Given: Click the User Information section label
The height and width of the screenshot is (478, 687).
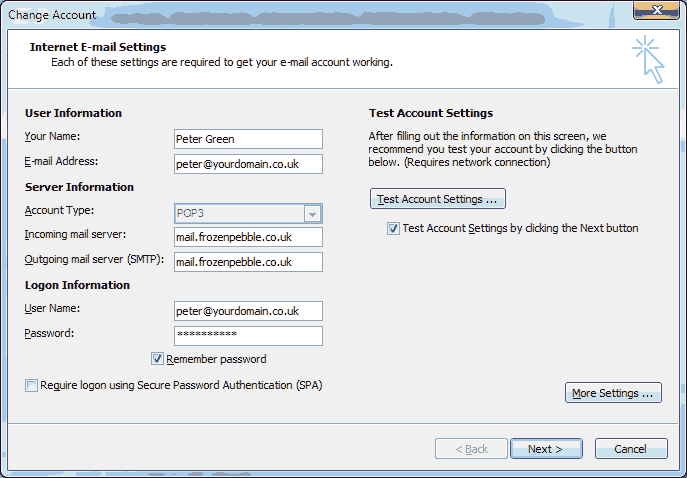Looking at the screenshot, I should (x=73, y=113).
